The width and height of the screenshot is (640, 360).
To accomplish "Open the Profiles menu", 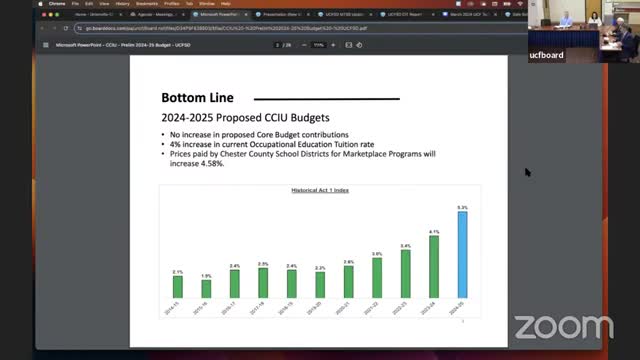I will [x=171, y=4].
